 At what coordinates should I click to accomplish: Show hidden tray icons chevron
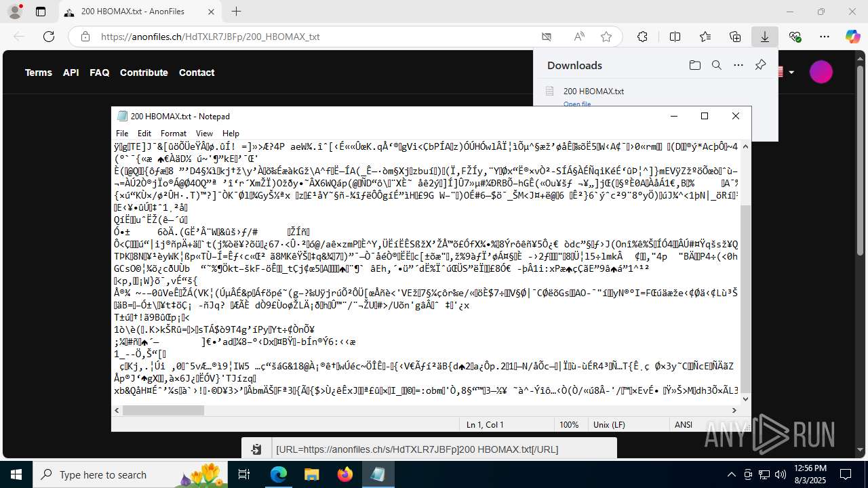tap(731, 474)
